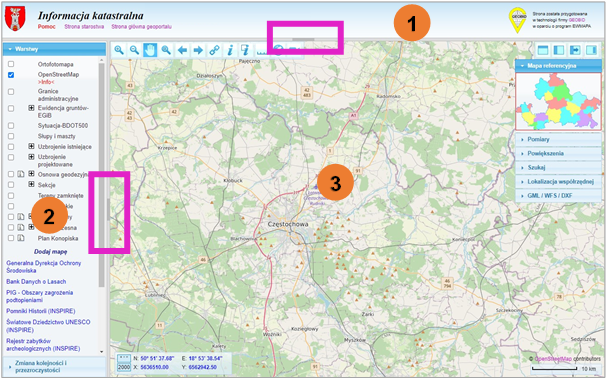Viewport: 606px width, 378px height.
Task: Click the Pomoc link in header
Action: tap(46, 27)
